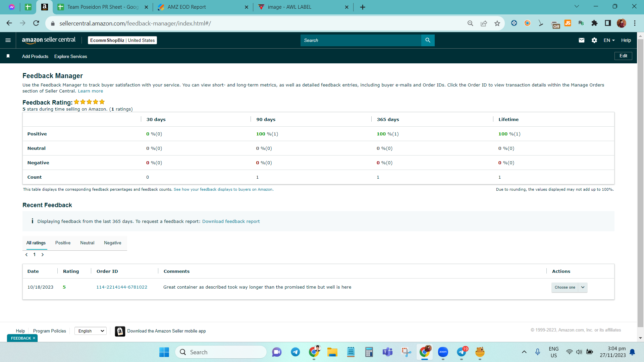Open the EcommShopBiz United States marketplace switcher
644x362 pixels.
122,40
